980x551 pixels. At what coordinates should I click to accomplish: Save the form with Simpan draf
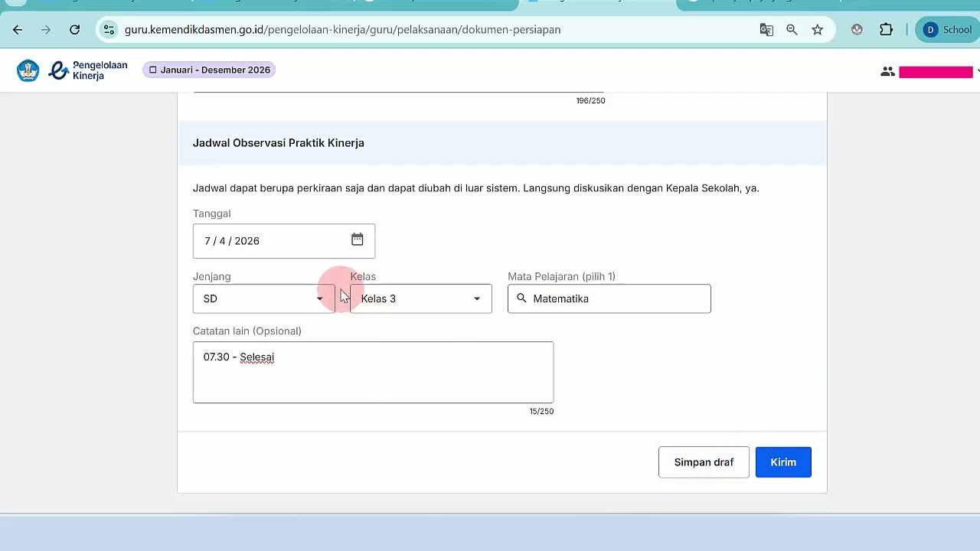pos(704,462)
